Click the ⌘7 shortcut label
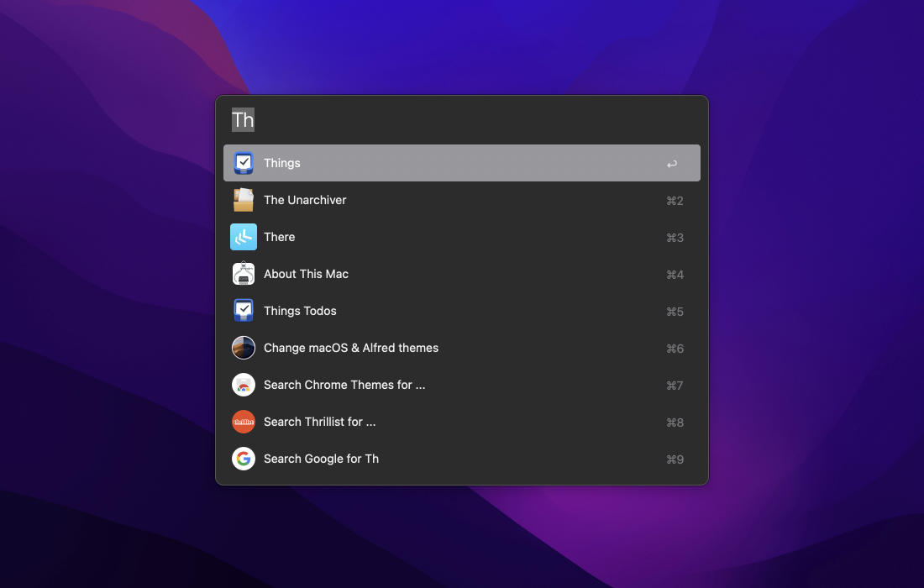This screenshot has height=588, width=924. tap(675, 386)
